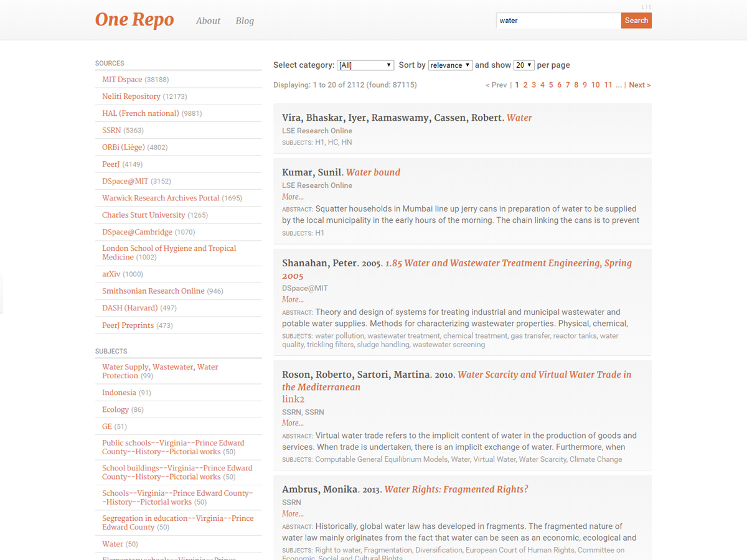Viewport: 747px width, 560px height.
Task: Choose the Ecology subject filter
Action: [115, 410]
